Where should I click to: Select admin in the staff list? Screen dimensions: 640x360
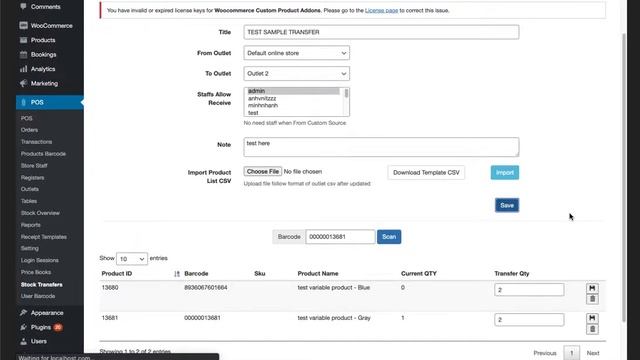point(293,91)
